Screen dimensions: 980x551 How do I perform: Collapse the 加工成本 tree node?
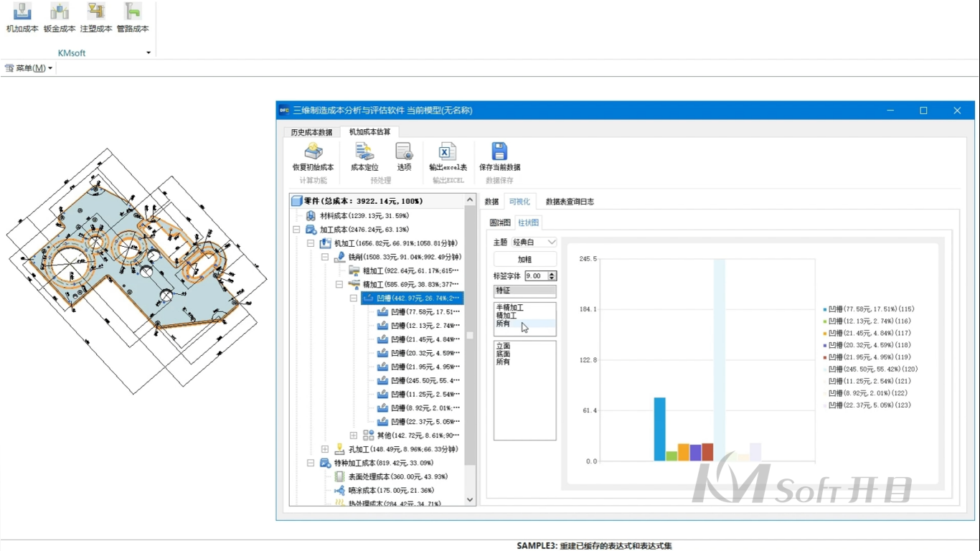click(x=296, y=230)
